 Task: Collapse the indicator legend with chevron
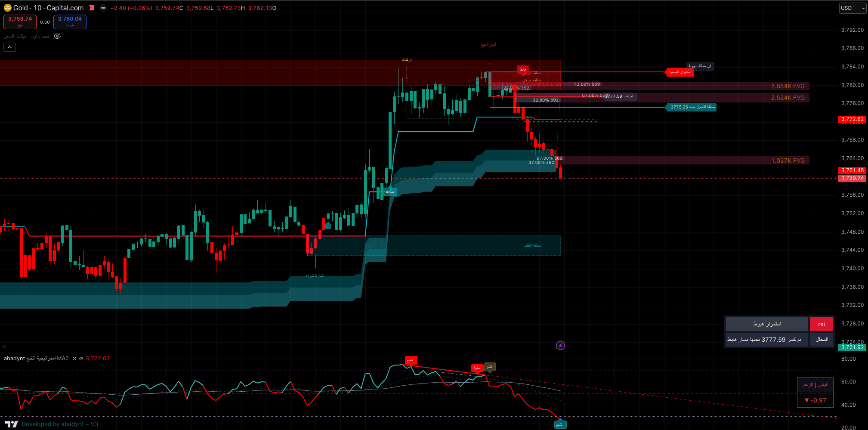(x=9, y=47)
